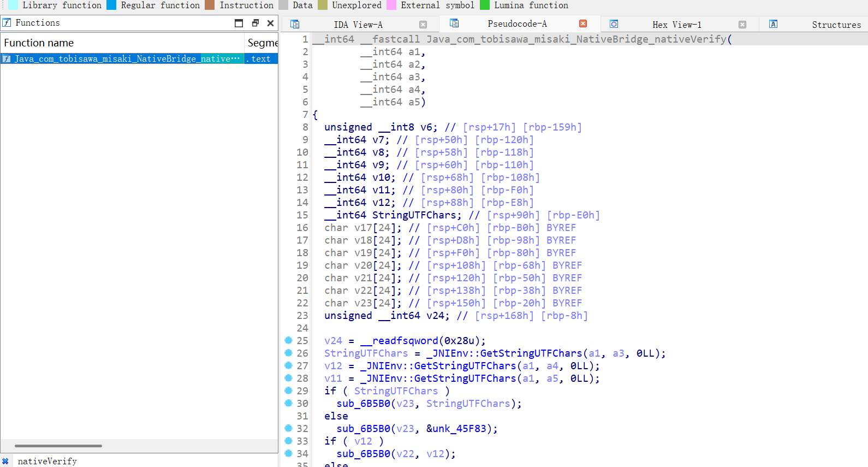Image resolution: width=868 pixels, height=467 pixels.
Task: Sort by the Function name column header
Action: (x=121, y=43)
